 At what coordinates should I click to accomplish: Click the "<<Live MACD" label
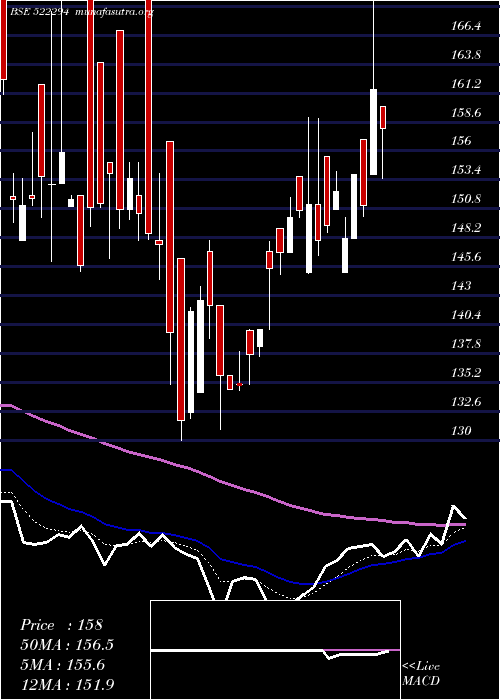421,674
